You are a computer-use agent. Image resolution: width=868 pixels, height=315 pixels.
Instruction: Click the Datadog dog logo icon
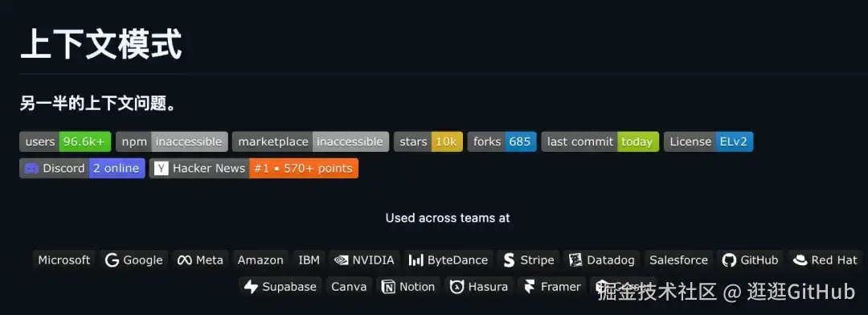[575, 260]
